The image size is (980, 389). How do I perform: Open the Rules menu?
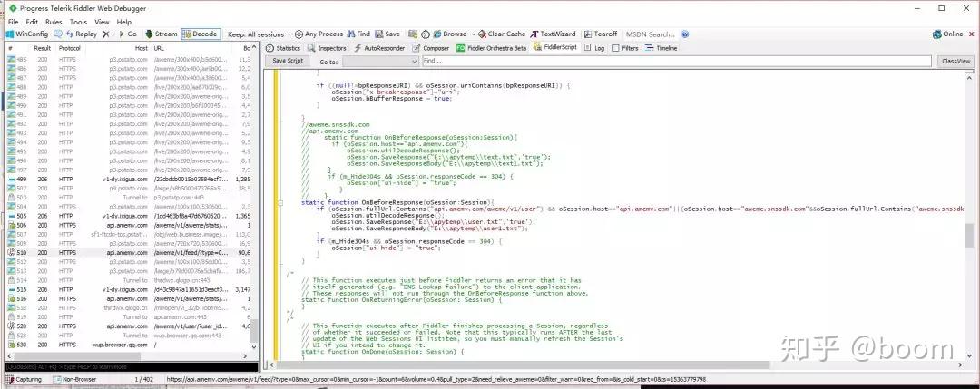coord(54,22)
